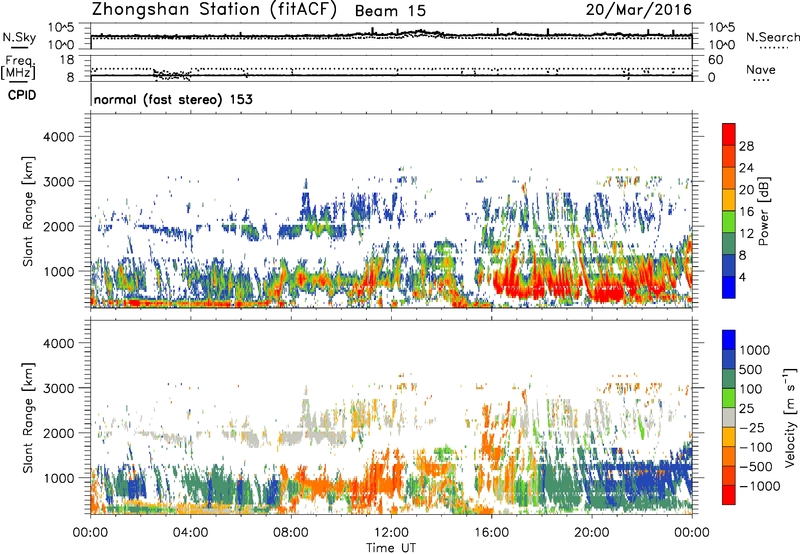Click the '16:00' time tick label
The width and height of the screenshot is (800, 554).
491,533
